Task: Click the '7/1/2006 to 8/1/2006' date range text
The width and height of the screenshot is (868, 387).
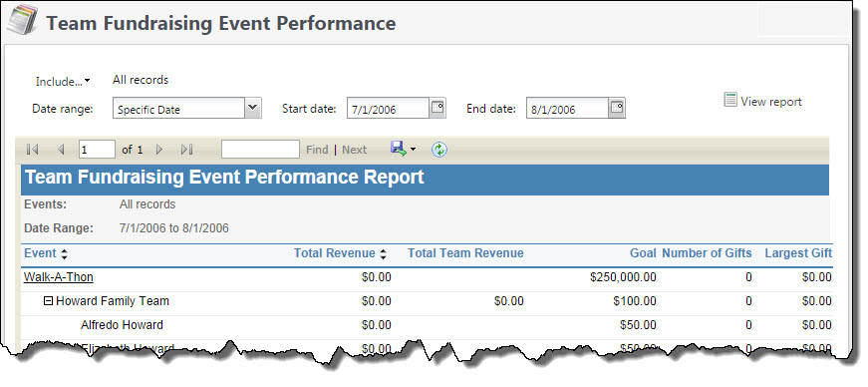Action: (x=173, y=228)
